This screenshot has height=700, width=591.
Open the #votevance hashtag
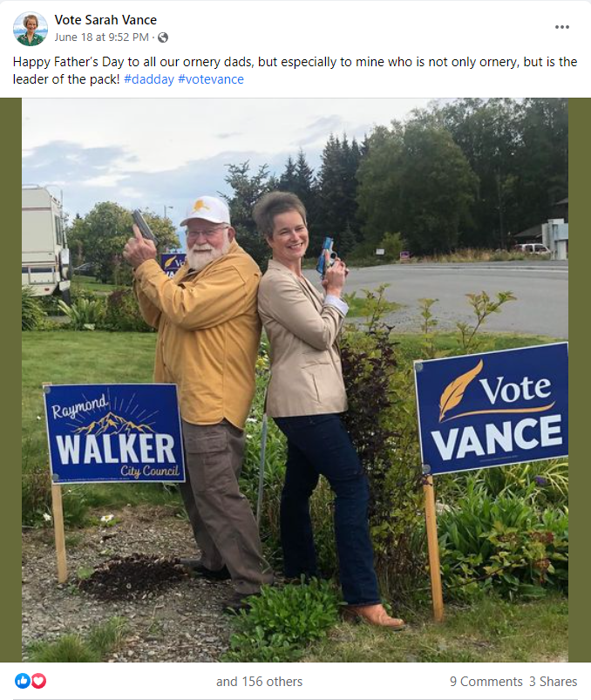[211, 79]
